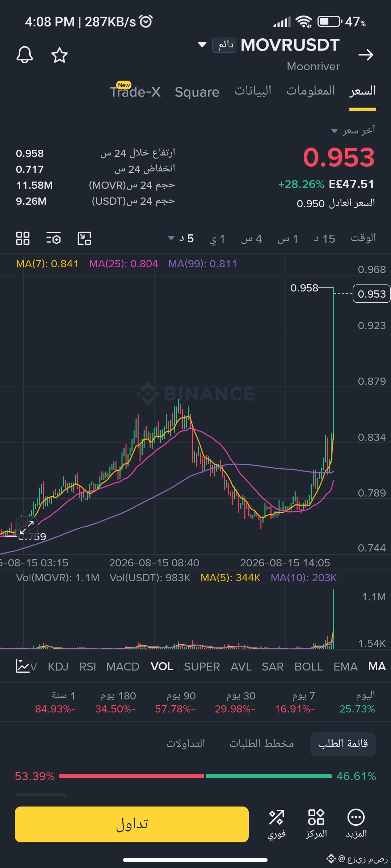Viewport: 391px width, 868px height.
Task: Tap the buy/sell ratio bar
Action: (195, 776)
